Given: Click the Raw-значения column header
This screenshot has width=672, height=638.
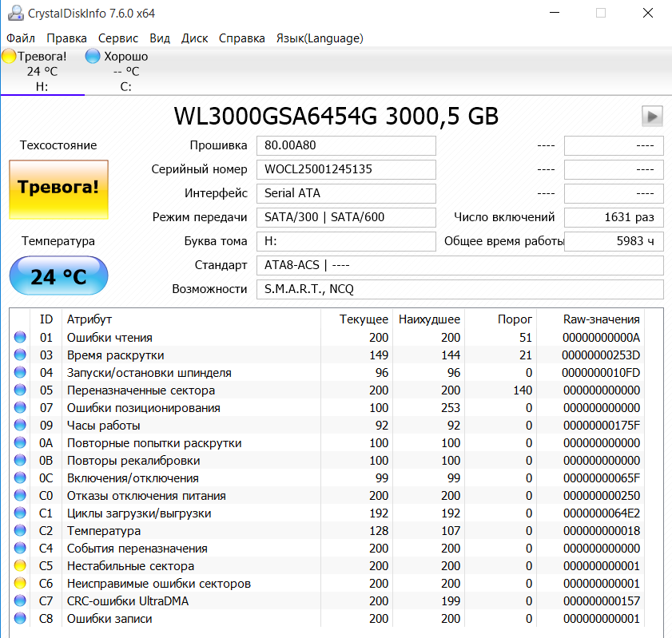Looking at the screenshot, I should click(601, 319).
